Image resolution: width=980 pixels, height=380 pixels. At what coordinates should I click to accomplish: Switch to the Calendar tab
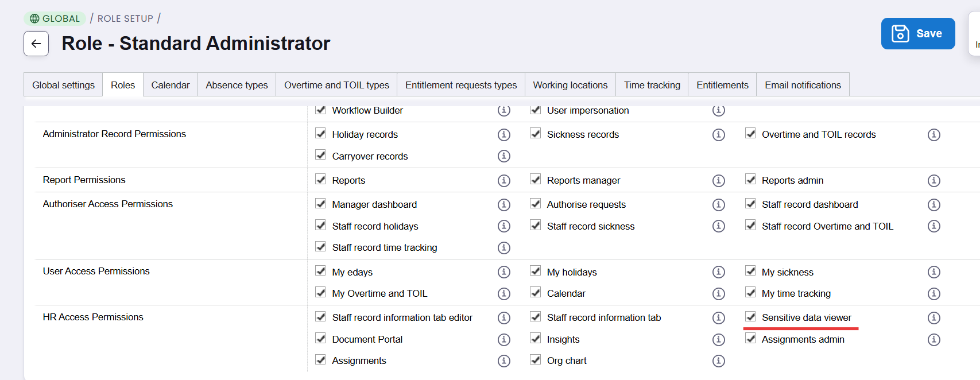tap(171, 85)
